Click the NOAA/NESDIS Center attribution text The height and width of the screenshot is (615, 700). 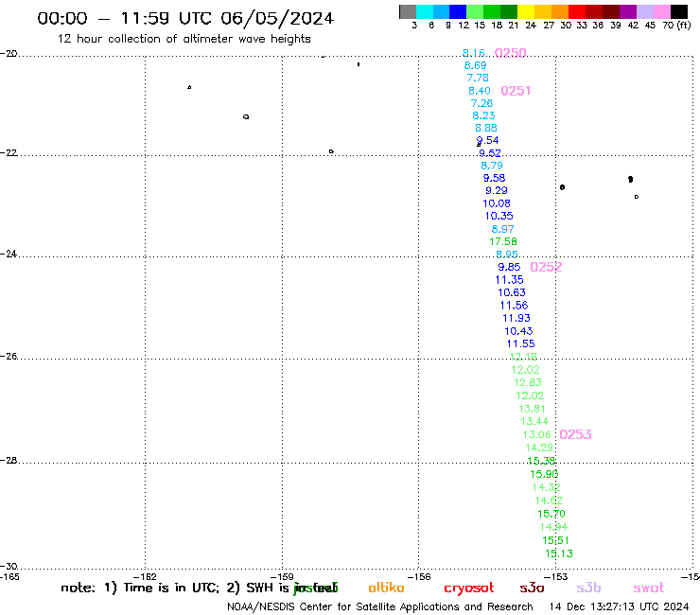380,606
